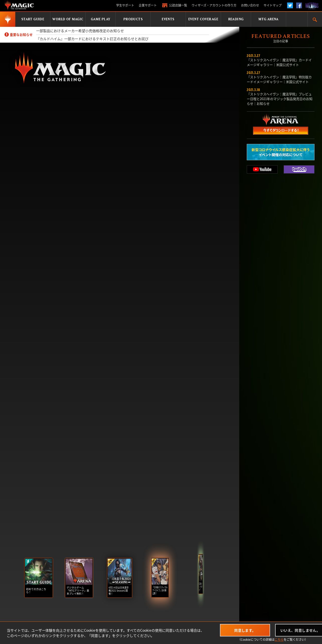Open the メーカー希望小売価格改定 notice

pyautogui.click(x=80, y=31)
